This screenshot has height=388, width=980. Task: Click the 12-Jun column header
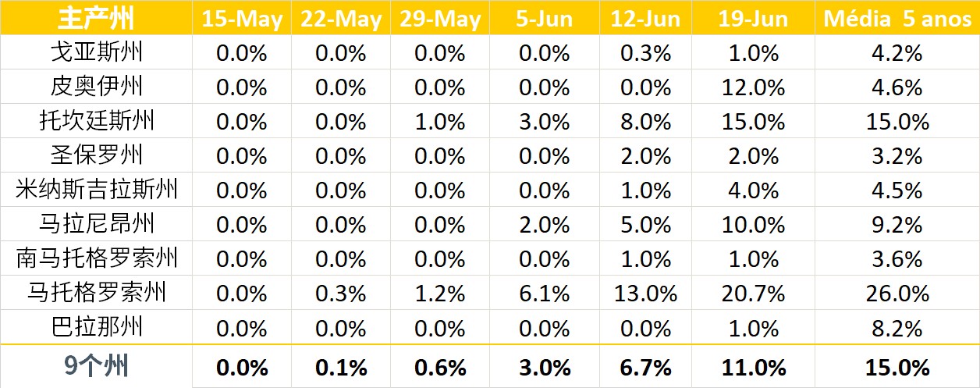(651, 20)
